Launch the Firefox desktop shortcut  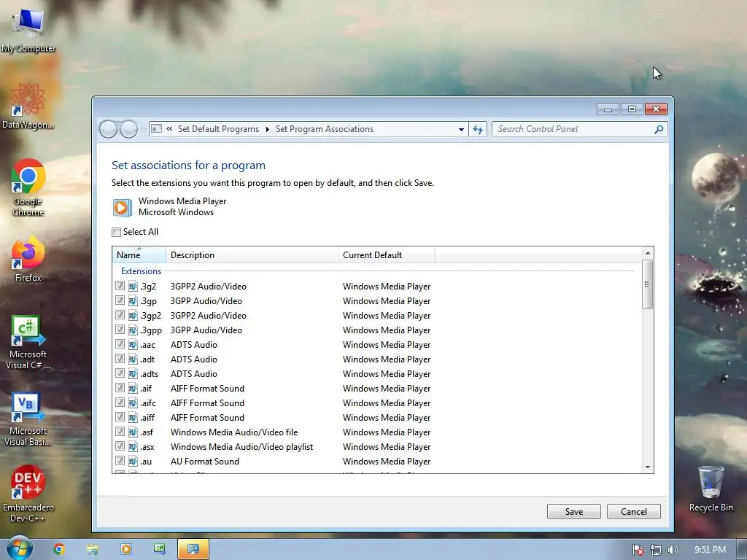point(28,259)
